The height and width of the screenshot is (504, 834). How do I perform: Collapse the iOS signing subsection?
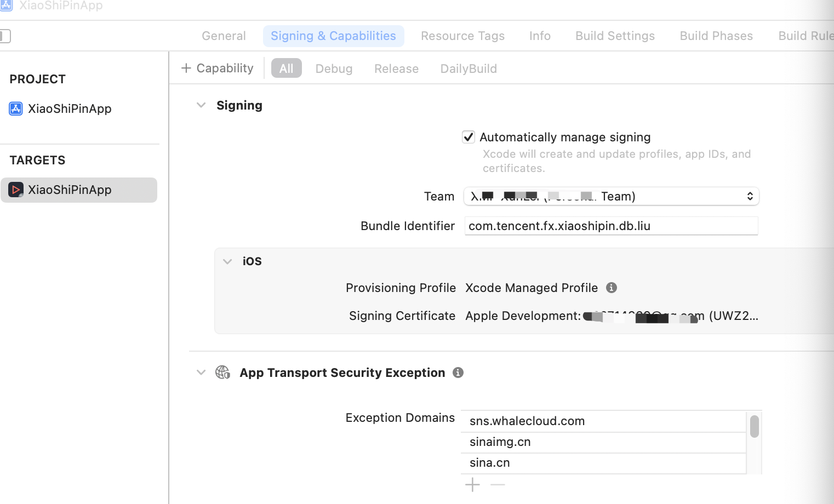[x=227, y=261]
